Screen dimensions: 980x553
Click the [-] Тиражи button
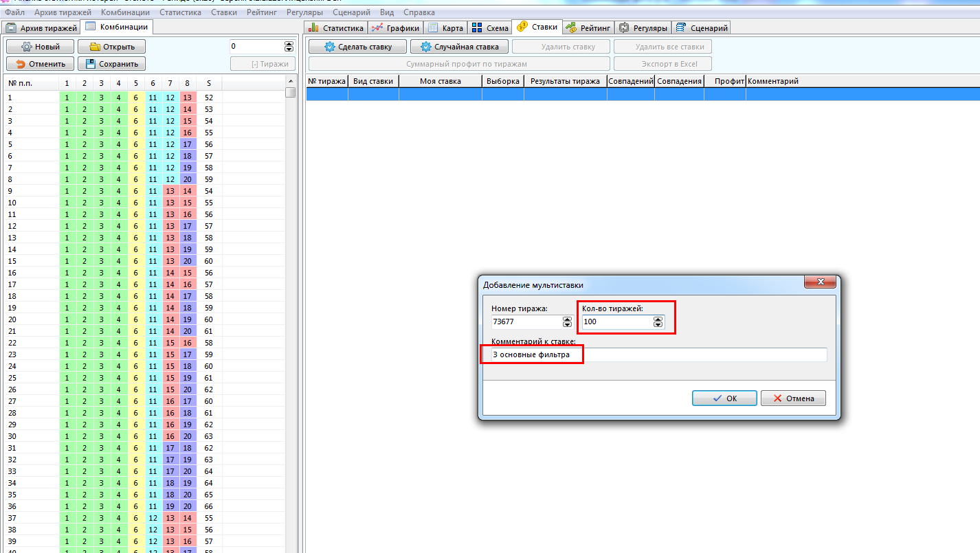tap(263, 64)
